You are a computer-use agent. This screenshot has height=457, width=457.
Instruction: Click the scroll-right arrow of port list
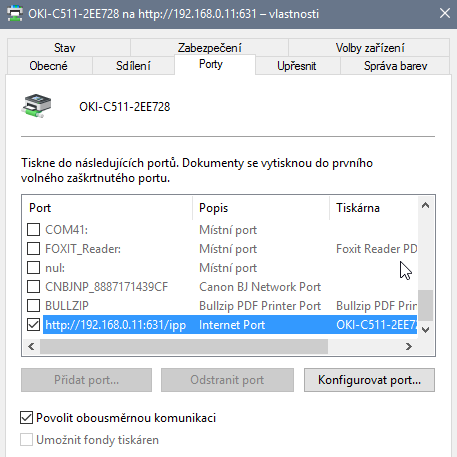pos(409,347)
